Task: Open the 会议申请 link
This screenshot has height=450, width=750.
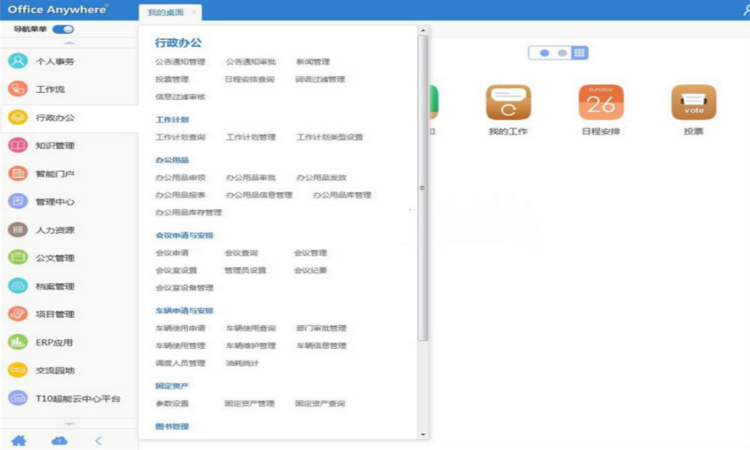Action: click(172, 252)
